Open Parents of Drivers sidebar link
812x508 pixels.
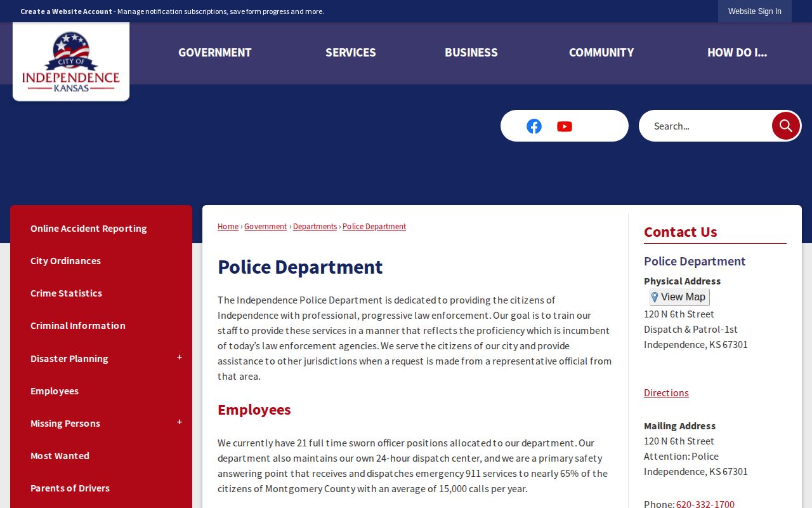point(70,488)
